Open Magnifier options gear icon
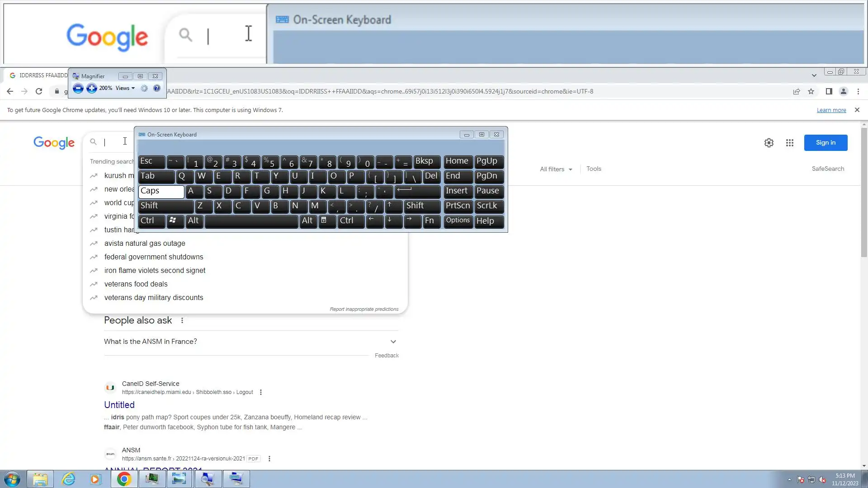The width and height of the screenshot is (868, 488). [x=144, y=89]
